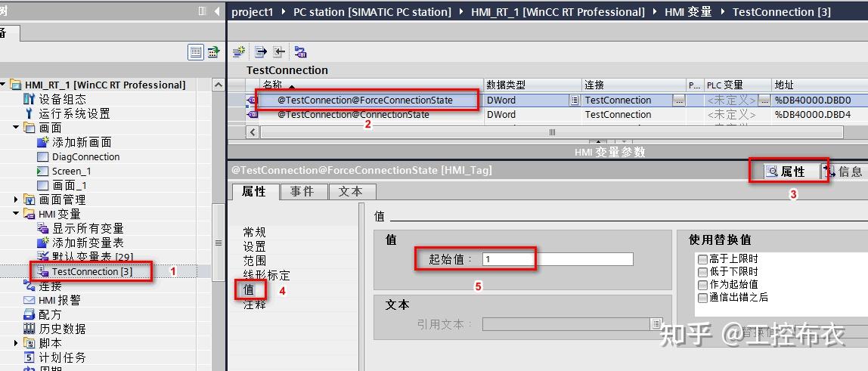Viewport: 868px width, 371px height.
Task: Tick the 作为起始值 checkbox
Action: (702, 284)
